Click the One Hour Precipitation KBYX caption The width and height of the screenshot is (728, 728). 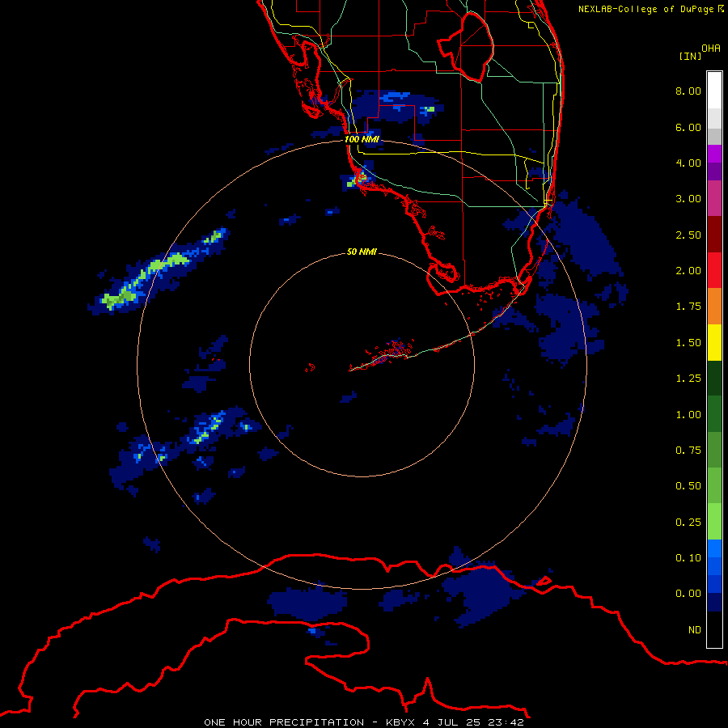pos(363,722)
